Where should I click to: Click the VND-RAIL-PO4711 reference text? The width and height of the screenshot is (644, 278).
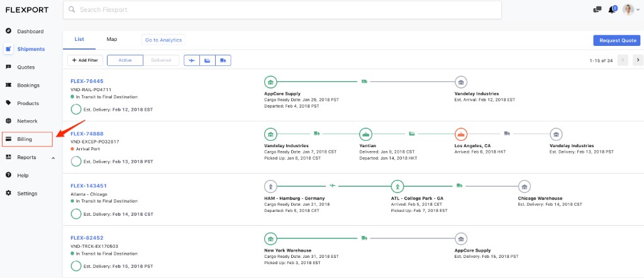[x=91, y=89]
